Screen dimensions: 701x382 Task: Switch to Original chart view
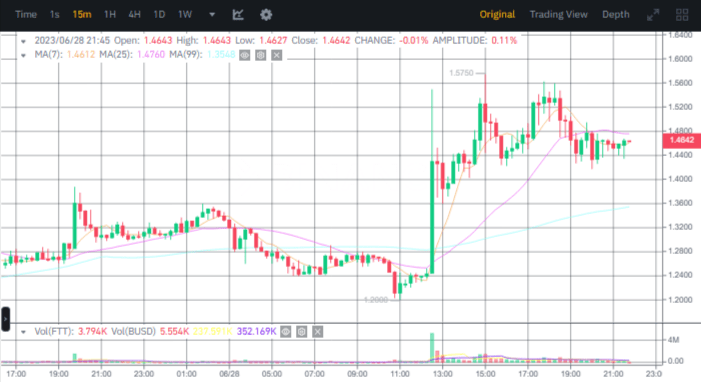pos(497,15)
